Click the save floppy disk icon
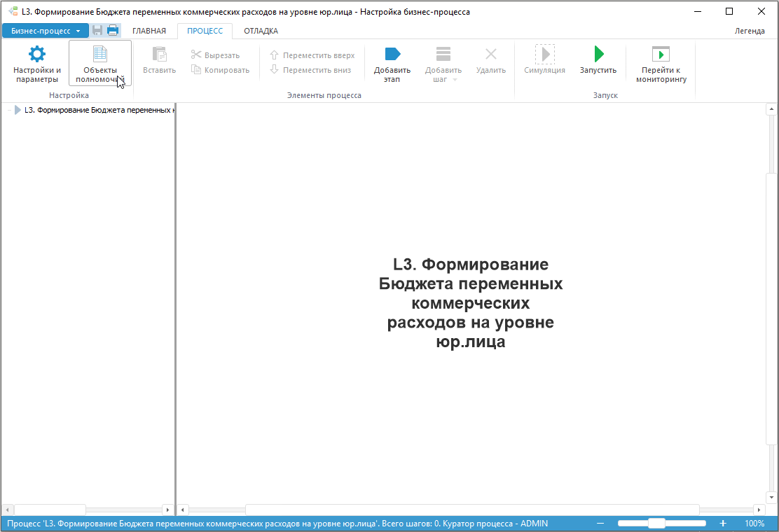779x532 pixels. coord(97,30)
